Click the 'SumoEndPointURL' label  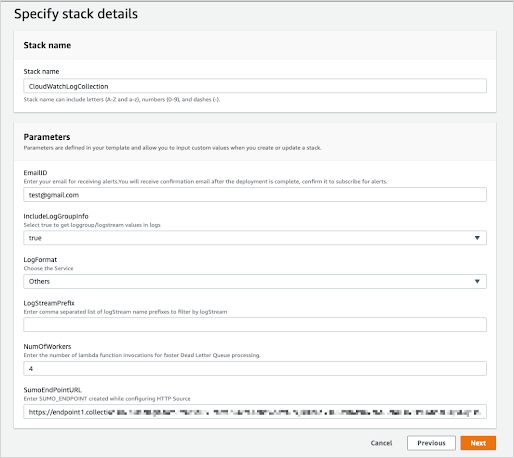click(x=52, y=390)
